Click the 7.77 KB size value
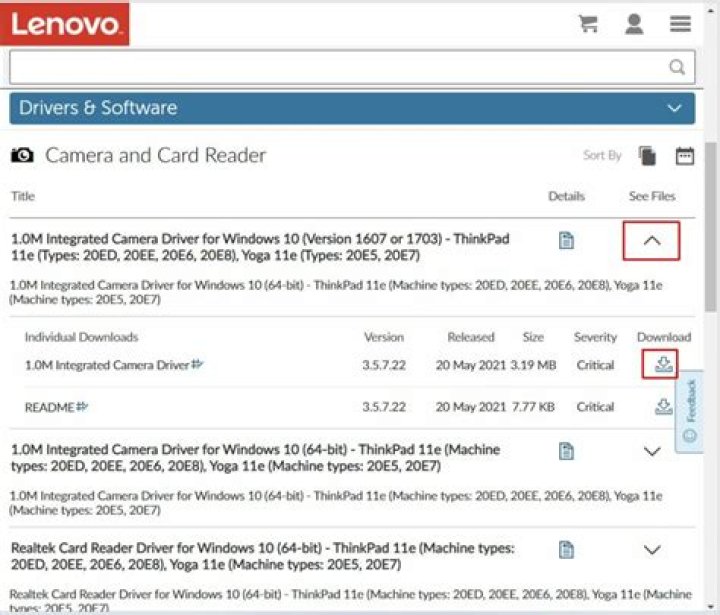The width and height of the screenshot is (720, 615). [x=533, y=407]
